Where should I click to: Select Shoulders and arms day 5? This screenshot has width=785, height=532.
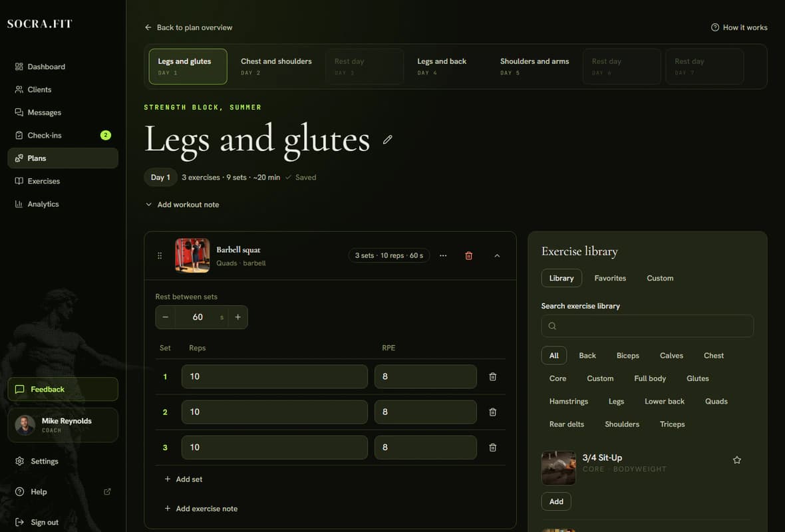[x=535, y=66]
